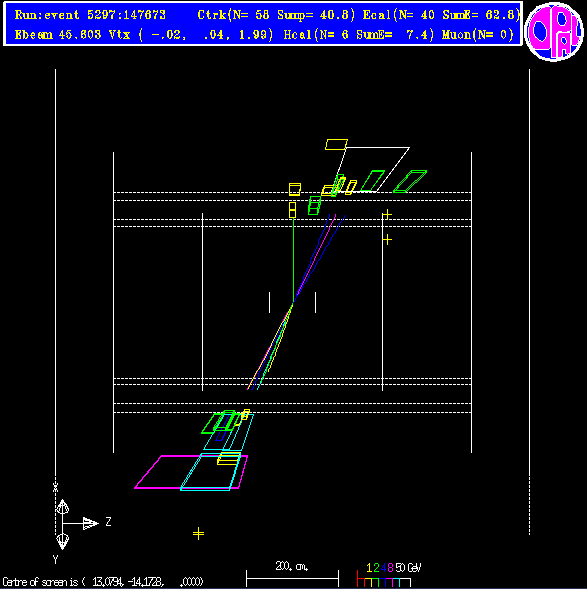This screenshot has width=587, height=589.
Task: Click the yellow cross below the top right cross
Action: tap(387, 239)
